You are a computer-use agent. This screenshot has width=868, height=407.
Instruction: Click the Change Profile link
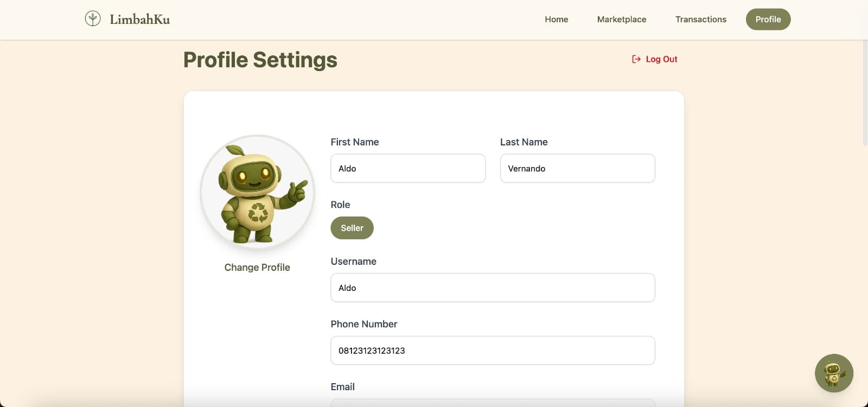[x=257, y=268]
